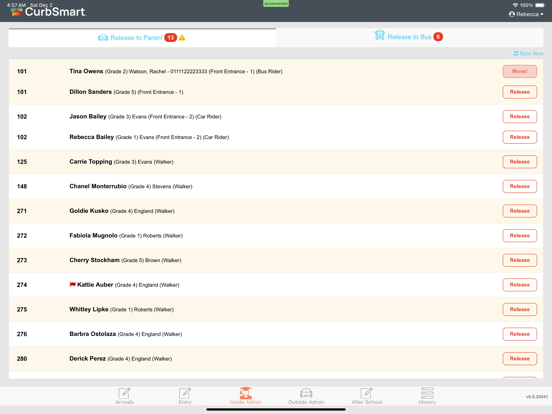The width and height of the screenshot is (552, 414).
Task: Click the car icon beside Release to Parent
Action: (x=103, y=38)
